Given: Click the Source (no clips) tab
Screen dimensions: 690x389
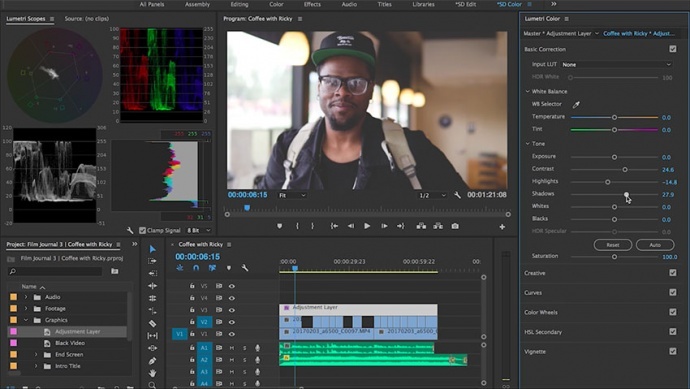Looking at the screenshot, I should pyautogui.click(x=87, y=18).
